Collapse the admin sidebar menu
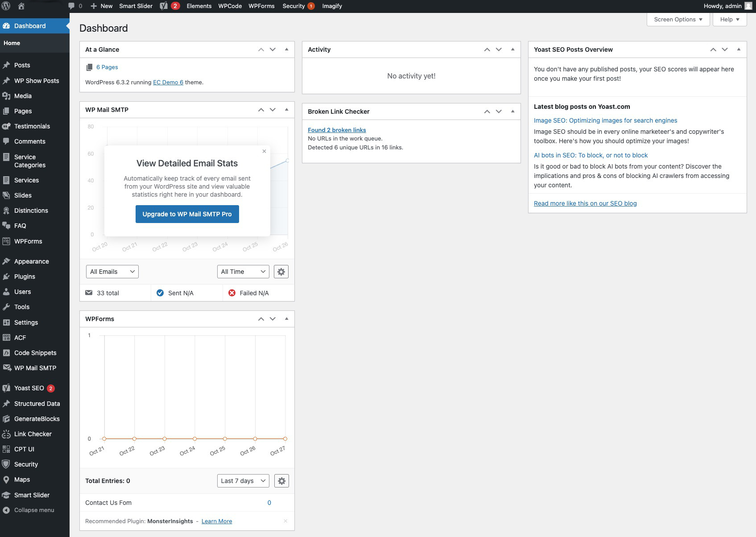Screen dimensions: 756x537 pyautogui.click(x=35, y=510)
